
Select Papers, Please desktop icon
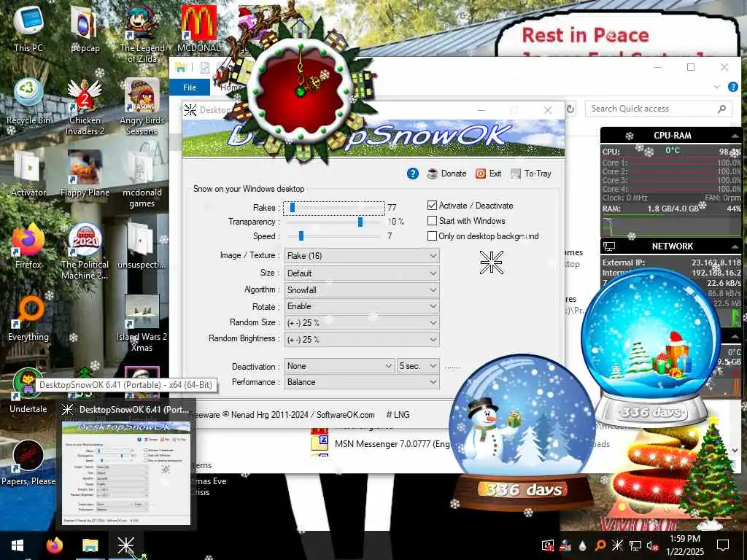tap(28, 462)
